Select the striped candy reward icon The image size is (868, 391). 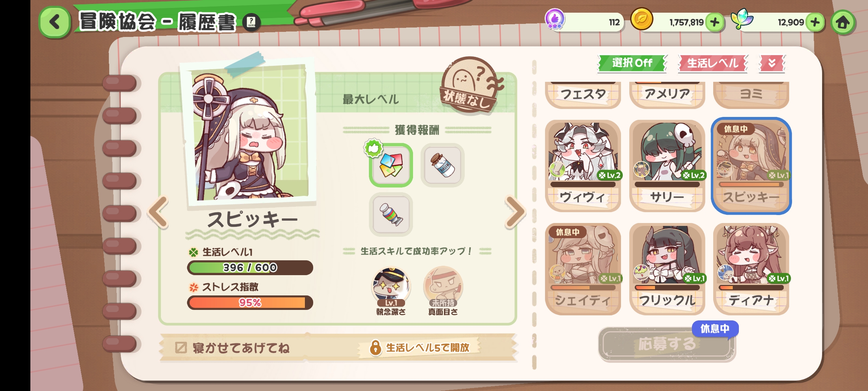pos(391,214)
